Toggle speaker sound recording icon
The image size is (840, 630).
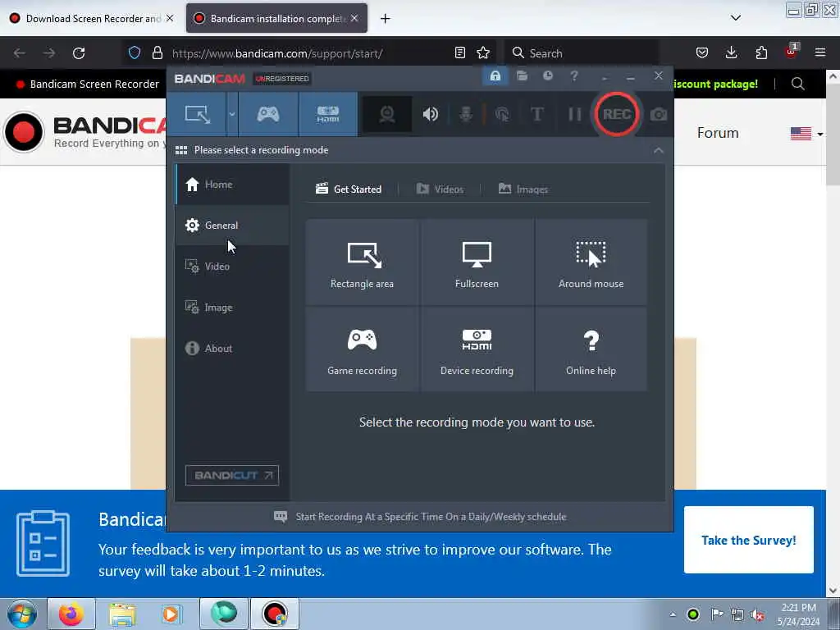pyautogui.click(x=430, y=114)
